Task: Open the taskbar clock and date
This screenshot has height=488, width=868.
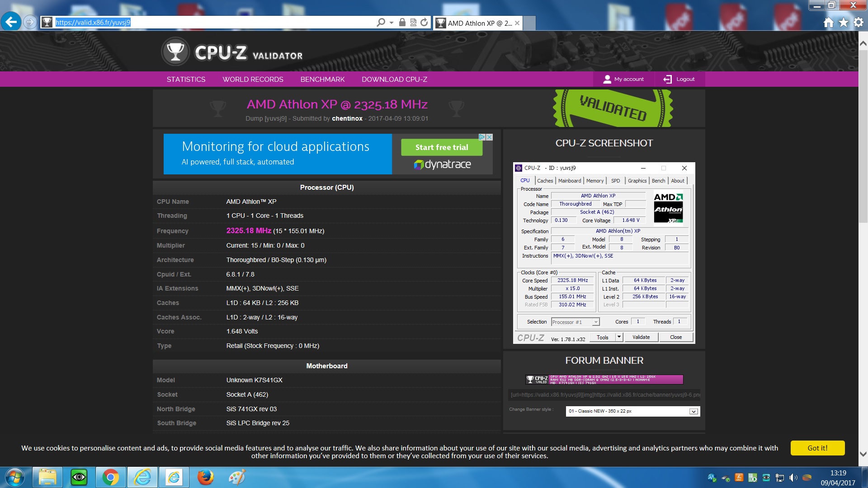Action: click(838, 478)
